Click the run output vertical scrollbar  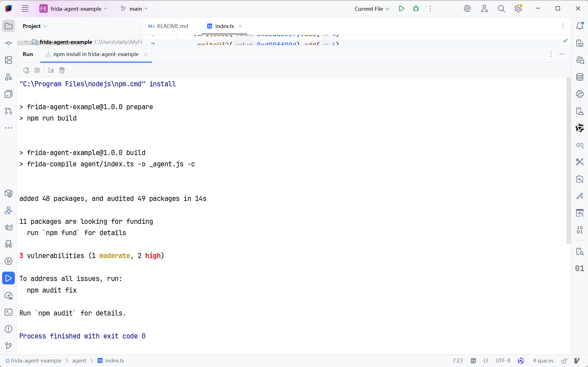pyautogui.click(x=568, y=160)
